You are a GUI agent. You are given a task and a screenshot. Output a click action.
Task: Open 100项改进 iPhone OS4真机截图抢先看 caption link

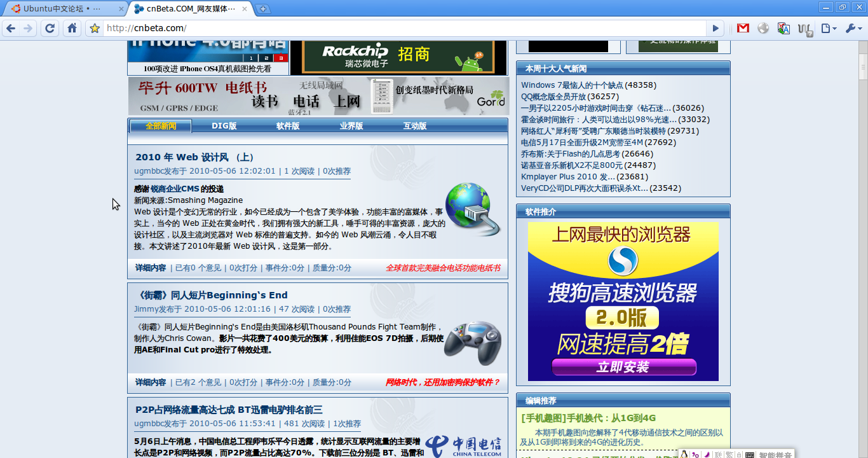208,69
